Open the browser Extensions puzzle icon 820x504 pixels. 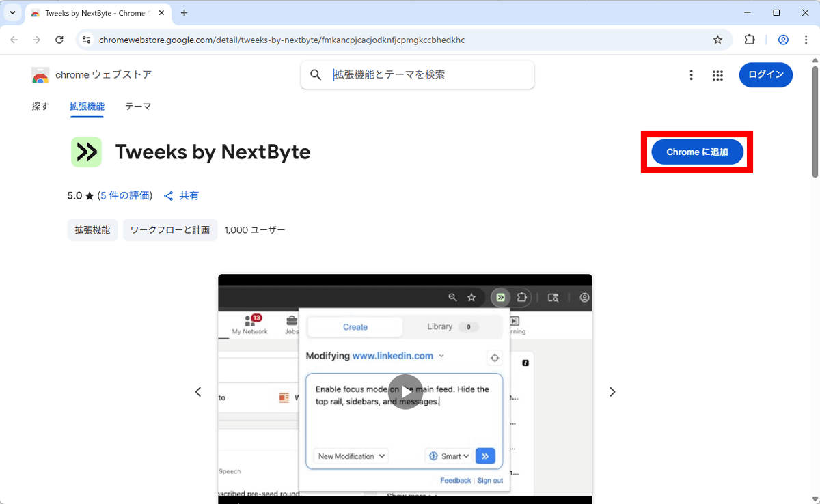[750, 40]
